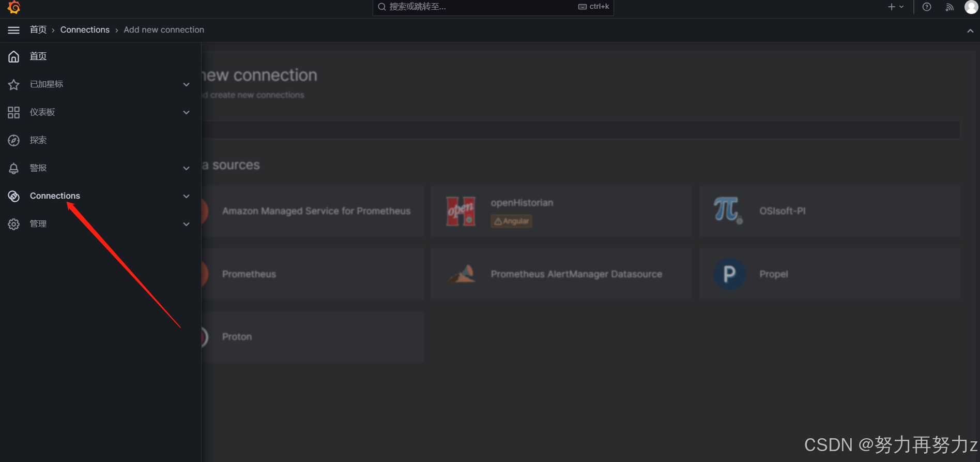Select the Propel data source card
The image size is (980, 462).
point(830,274)
